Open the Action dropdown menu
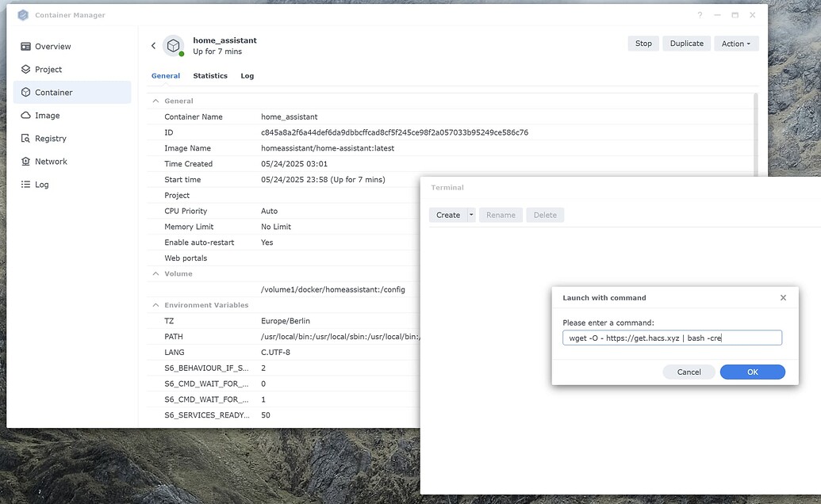 tap(736, 44)
